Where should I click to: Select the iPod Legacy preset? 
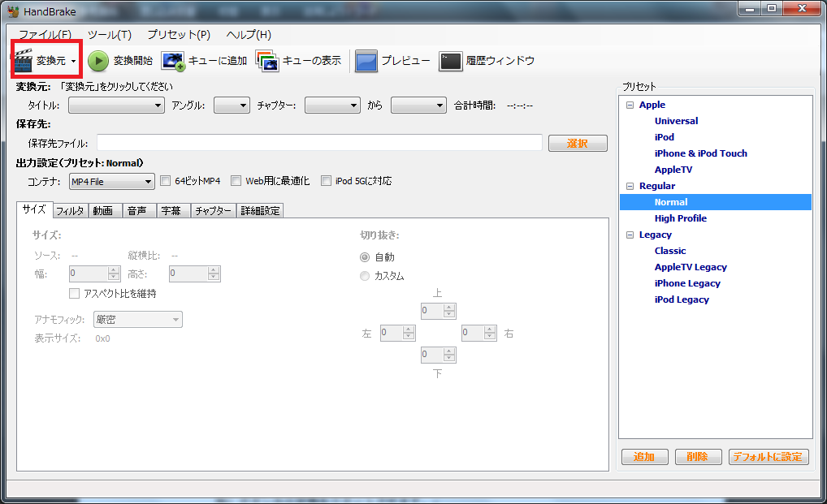click(682, 299)
